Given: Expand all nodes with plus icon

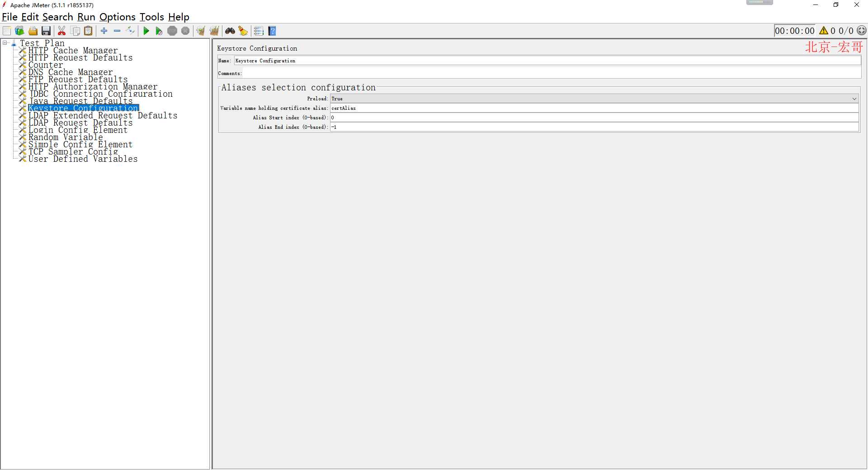Looking at the screenshot, I should coord(104,31).
